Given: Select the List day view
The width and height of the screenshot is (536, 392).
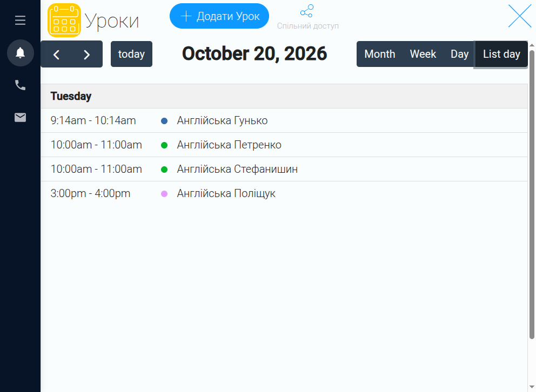Looking at the screenshot, I should click(x=501, y=54).
